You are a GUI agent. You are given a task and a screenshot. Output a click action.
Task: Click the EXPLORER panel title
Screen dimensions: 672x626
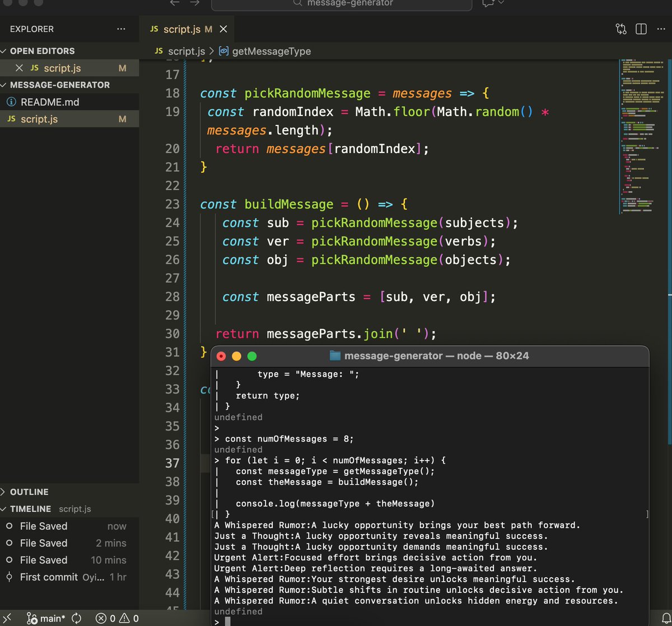(32, 29)
